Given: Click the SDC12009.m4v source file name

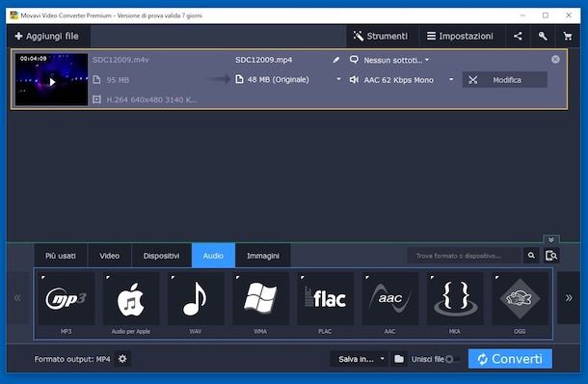Looking at the screenshot, I should point(120,60).
